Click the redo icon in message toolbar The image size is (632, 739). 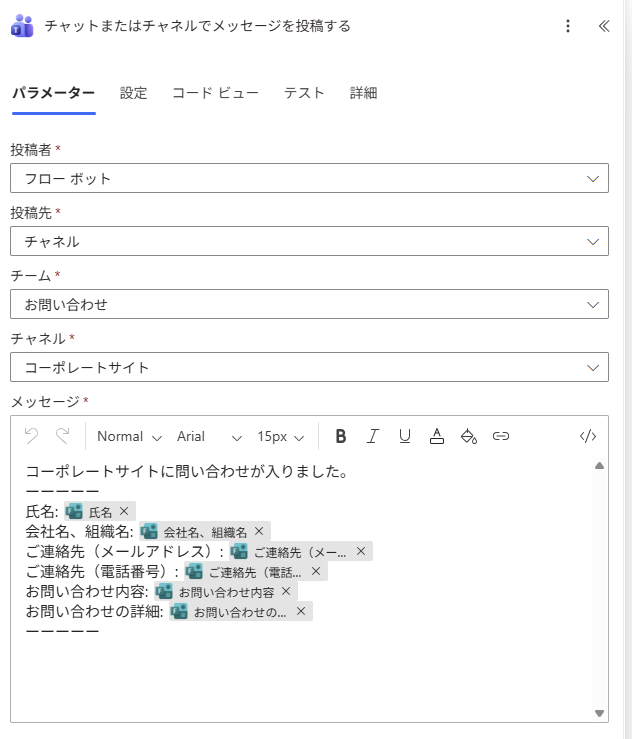(x=63, y=436)
